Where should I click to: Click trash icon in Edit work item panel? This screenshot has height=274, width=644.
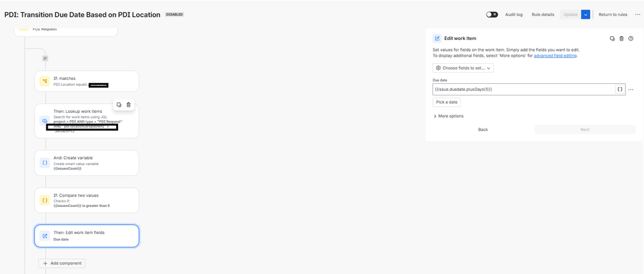621,39
